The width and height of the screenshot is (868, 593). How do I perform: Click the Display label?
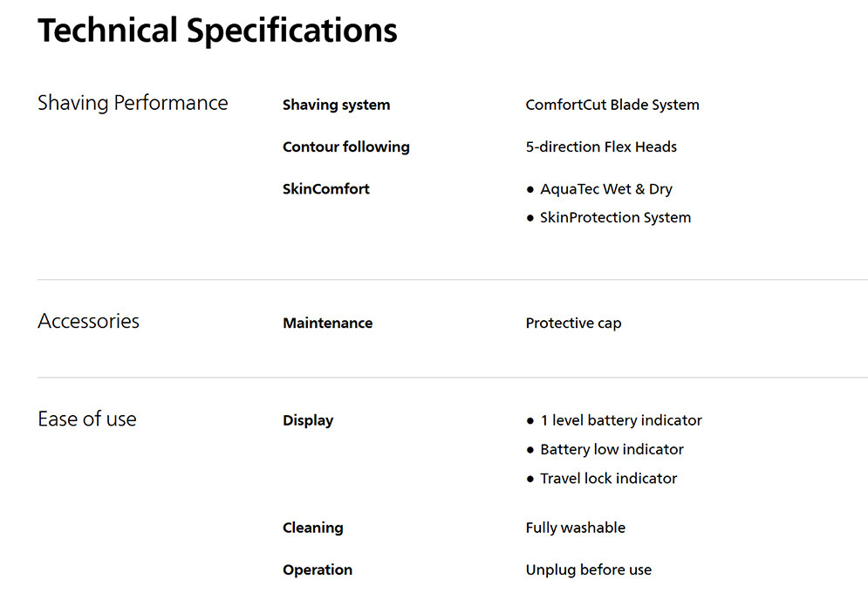click(308, 420)
